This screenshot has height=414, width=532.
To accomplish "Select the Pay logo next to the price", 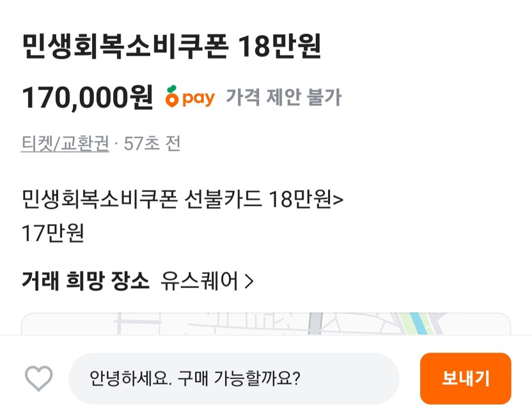I will click(189, 96).
